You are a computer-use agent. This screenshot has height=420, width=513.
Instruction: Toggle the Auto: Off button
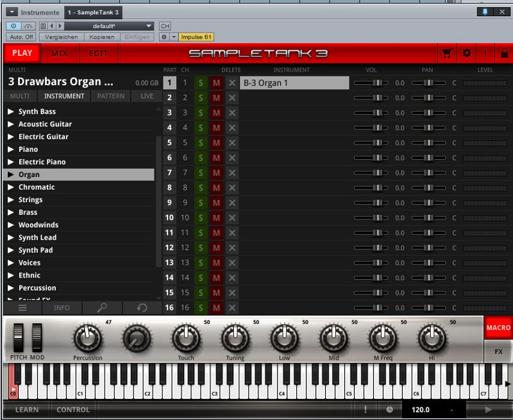point(21,37)
